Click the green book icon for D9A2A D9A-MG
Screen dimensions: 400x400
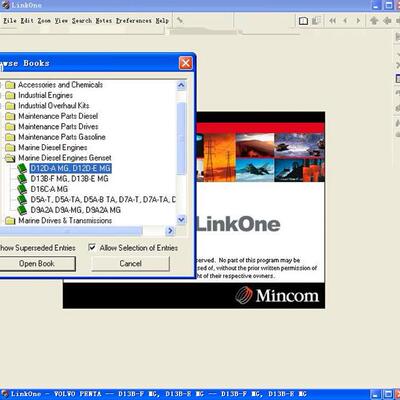[22, 210]
